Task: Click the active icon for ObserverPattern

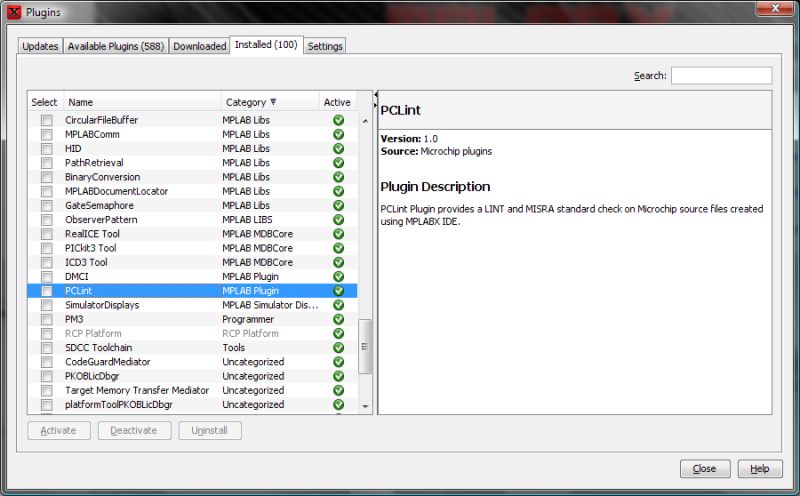Action: 338,220
